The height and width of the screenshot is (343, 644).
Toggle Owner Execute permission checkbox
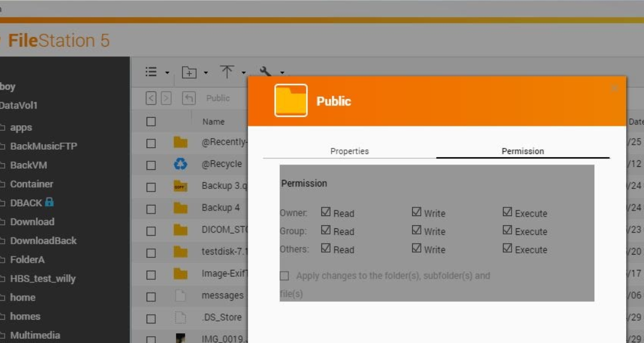click(507, 212)
